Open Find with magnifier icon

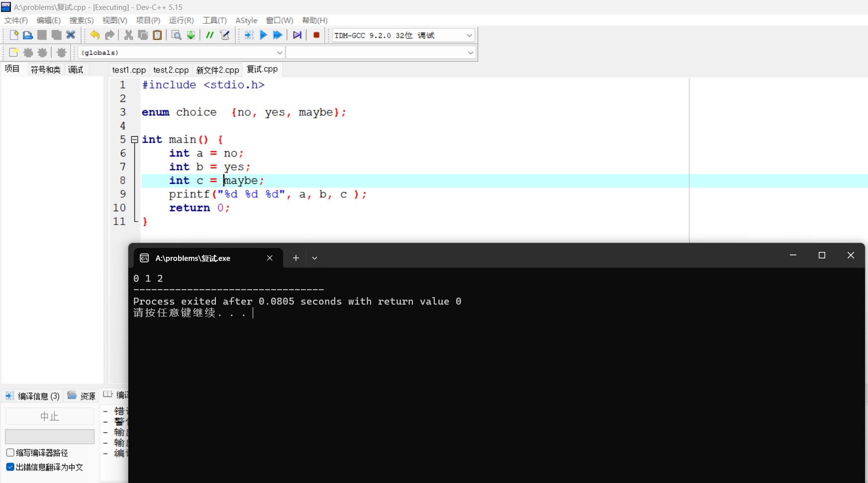pos(176,35)
